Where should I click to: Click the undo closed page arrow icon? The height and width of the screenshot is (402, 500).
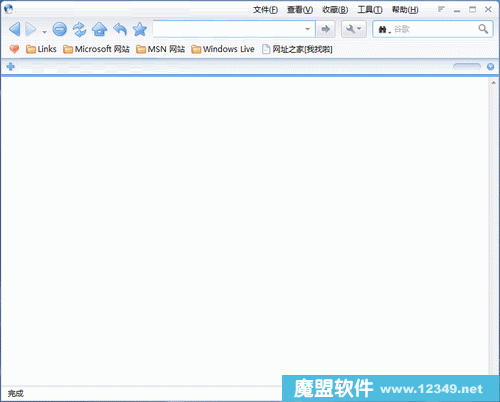[120, 29]
